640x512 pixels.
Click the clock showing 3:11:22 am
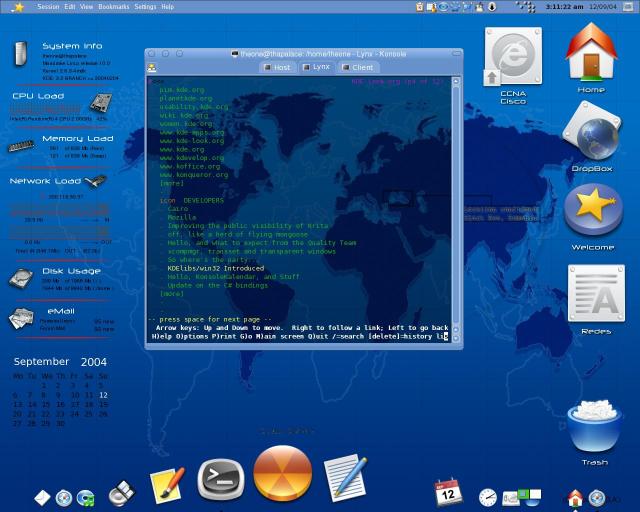tap(564, 7)
